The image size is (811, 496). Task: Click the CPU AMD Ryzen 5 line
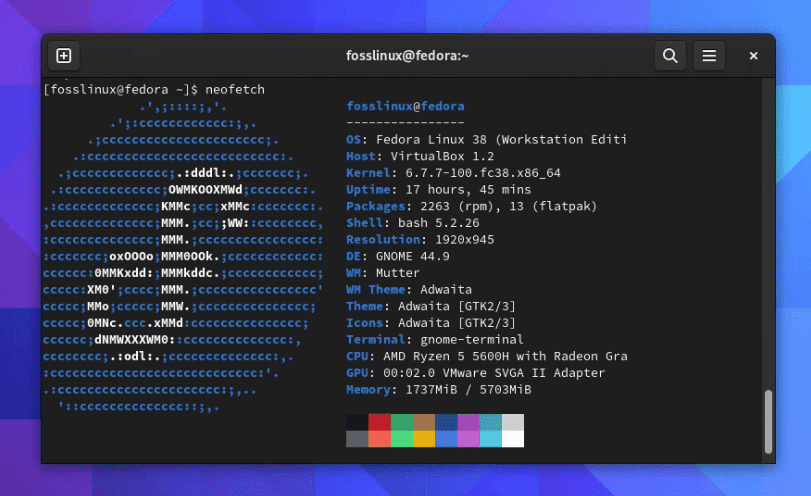[487, 356]
